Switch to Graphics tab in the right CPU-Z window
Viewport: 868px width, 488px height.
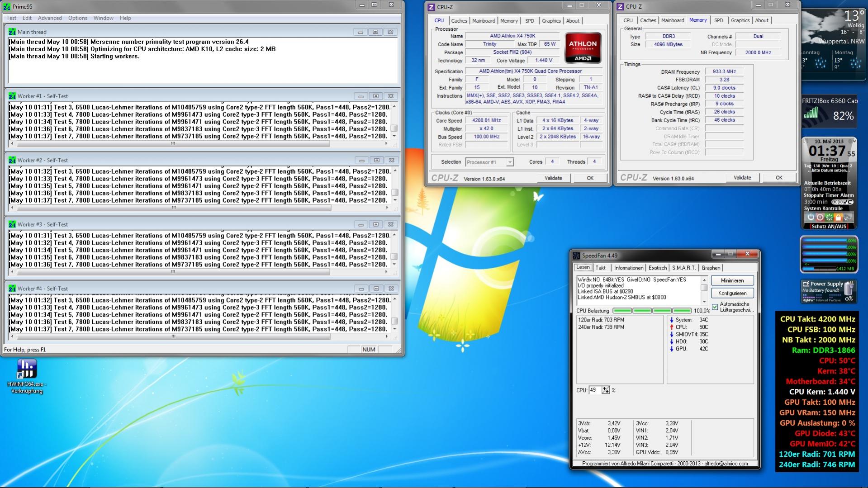point(740,20)
